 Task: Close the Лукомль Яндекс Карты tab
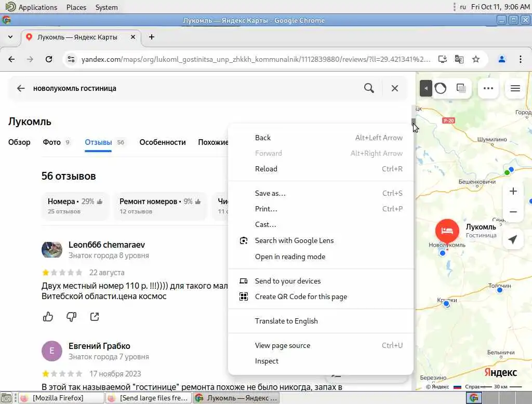pyautogui.click(x=133, y=37)
